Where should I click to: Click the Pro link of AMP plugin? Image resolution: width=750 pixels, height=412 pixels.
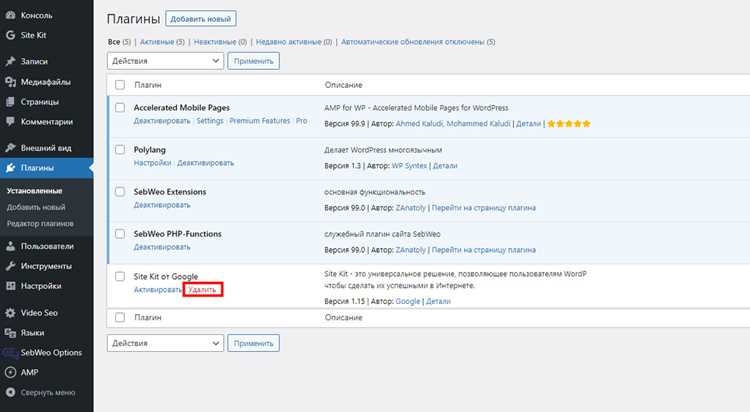pos(301,121)
